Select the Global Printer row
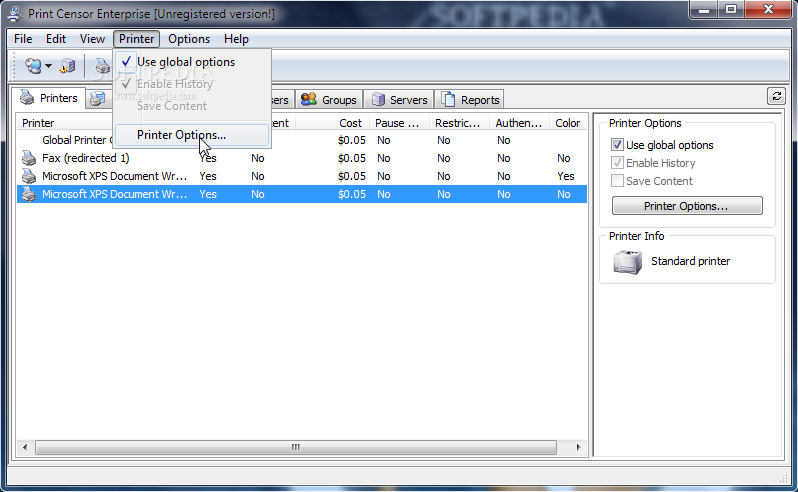The height and width of the screenshot is (492, 798). 302,140
